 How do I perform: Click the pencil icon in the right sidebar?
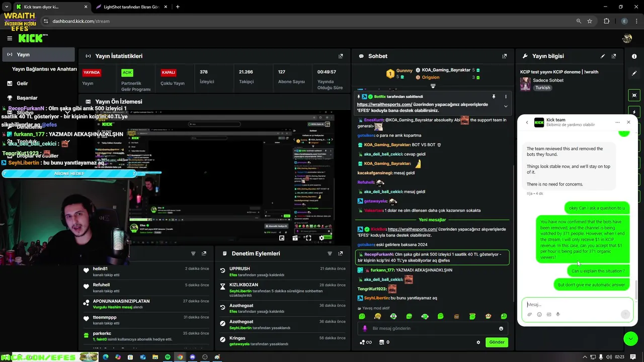coord(634,73)
